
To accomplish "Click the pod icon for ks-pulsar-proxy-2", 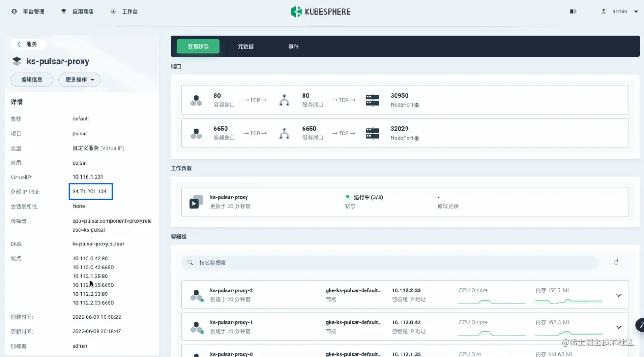I will click(x=196, y=295).
